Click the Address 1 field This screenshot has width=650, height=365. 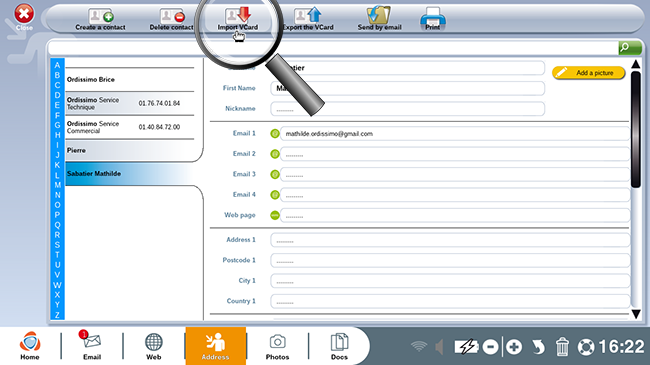pos(450,240)
